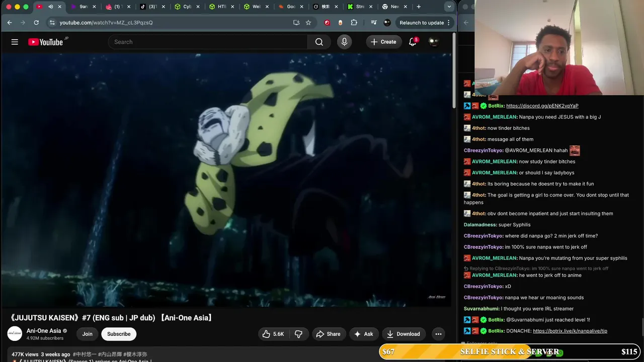Reload the page with refresh icon
Image resolution: width=644 pixels, height=362 pixels.
[36, 23]
